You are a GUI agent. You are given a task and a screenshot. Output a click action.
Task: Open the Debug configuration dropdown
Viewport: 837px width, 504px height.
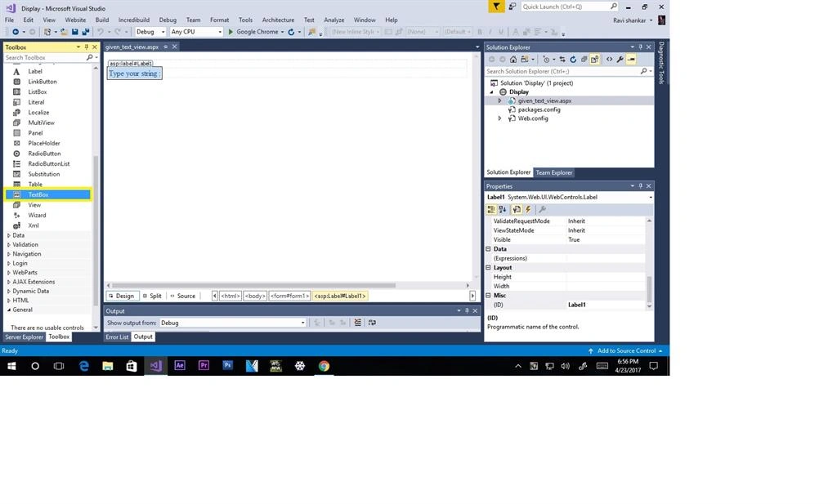(x=150, y=32)
